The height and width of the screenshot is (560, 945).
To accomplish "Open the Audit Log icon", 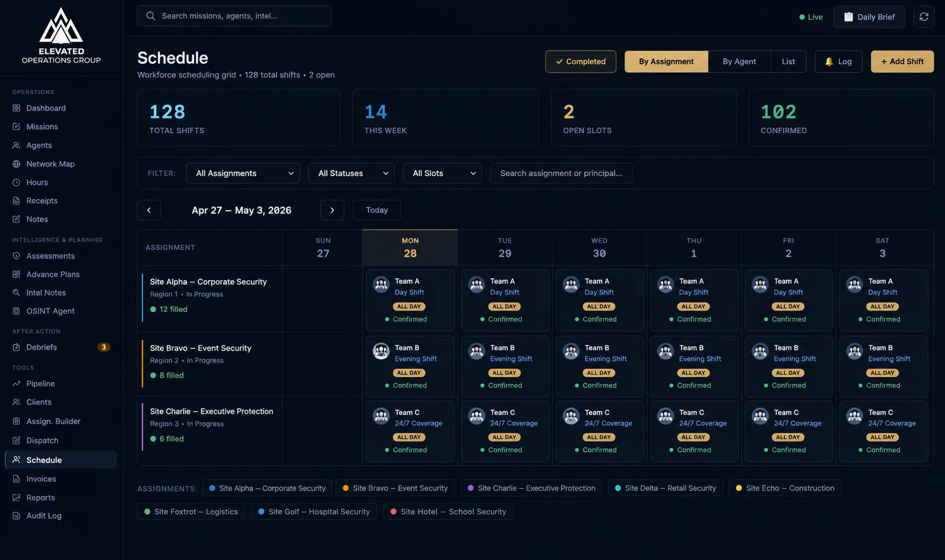I will [x=16, y=516].
